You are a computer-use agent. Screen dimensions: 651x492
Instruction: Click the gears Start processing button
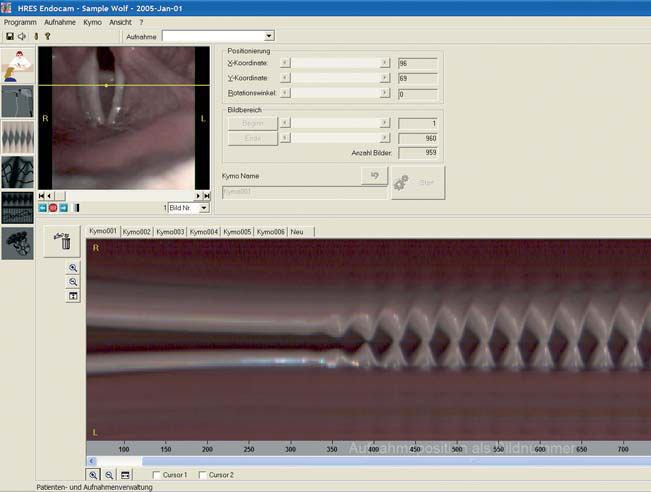pyautogui.click(x=417, y=183)
